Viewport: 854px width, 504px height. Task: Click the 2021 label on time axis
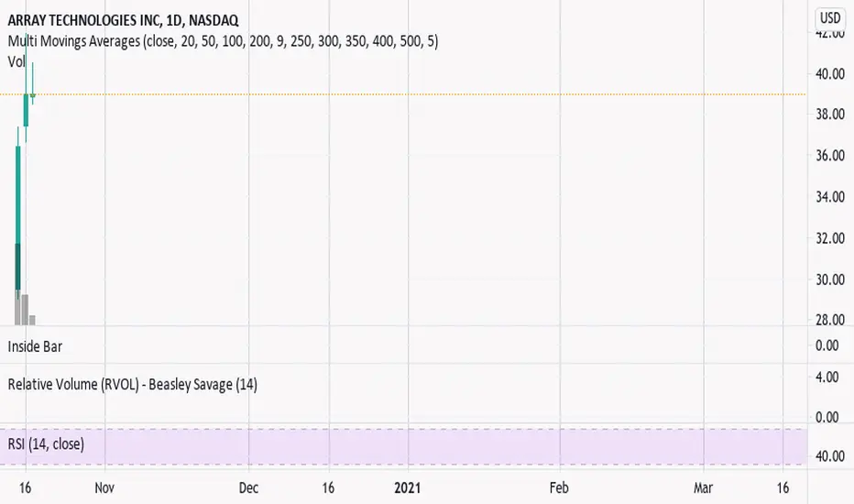(x=408, y=488)
